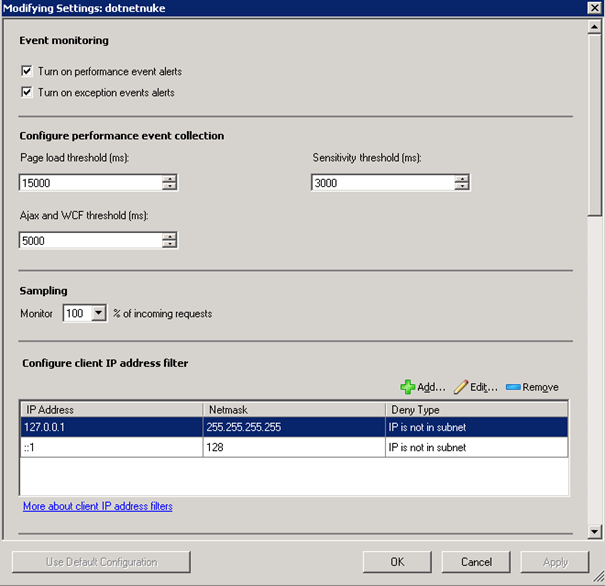Click the 255.255.255.255 netmask cell
Image resolution: width=605 pixels, height=586 pixels.
tap(294, 427)
